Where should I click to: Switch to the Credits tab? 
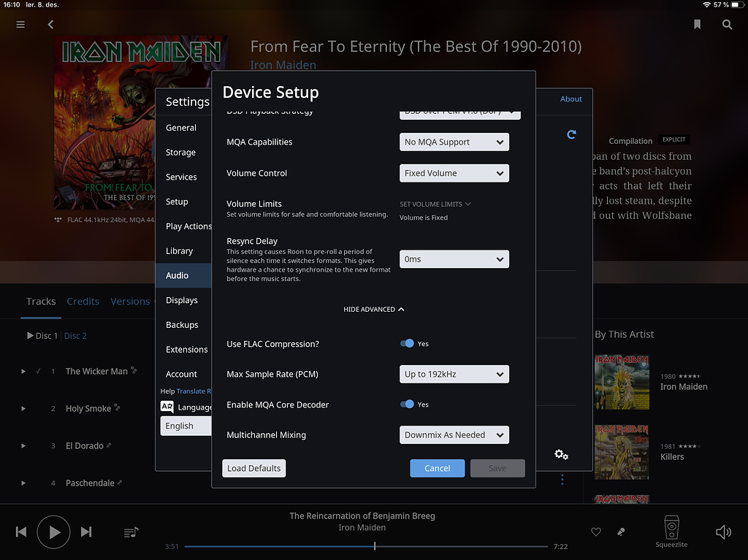[83, 301]
